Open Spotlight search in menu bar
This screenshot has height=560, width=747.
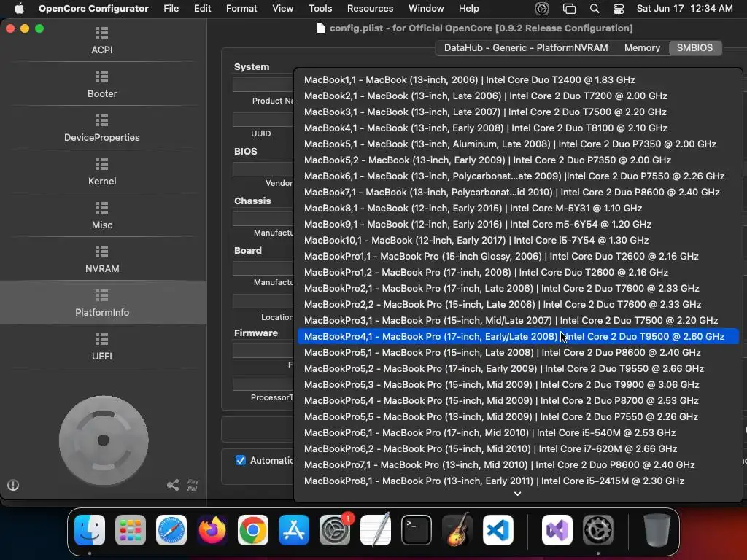(x=595, y=9)
